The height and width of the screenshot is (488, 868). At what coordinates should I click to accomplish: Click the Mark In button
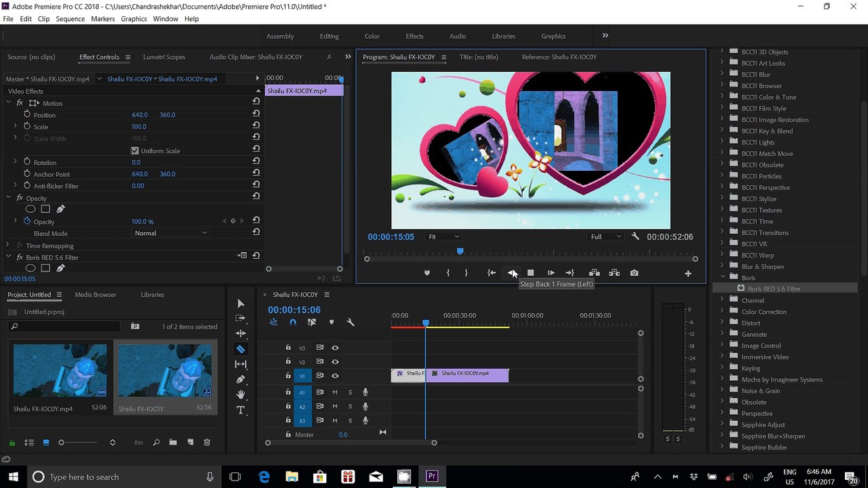pyautogui.click(x=448, y=273)
